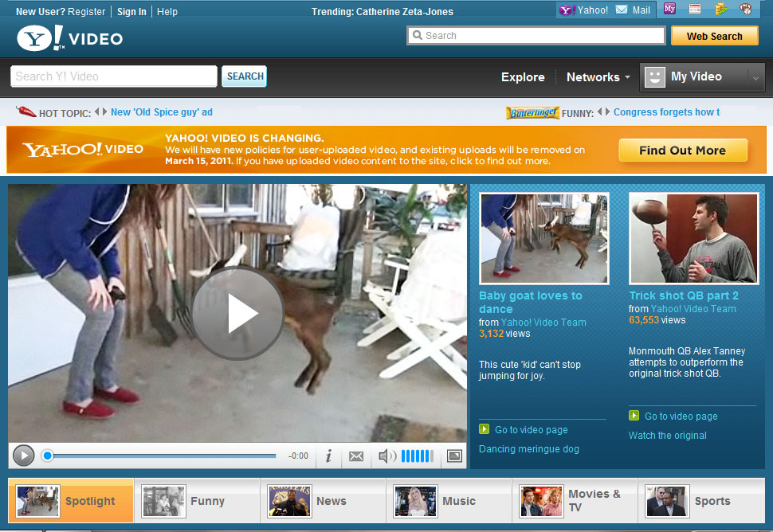Open the Yahoo! home icon in top bar
The width and height of the screenshot is (773, 532).
pos(567,10)
